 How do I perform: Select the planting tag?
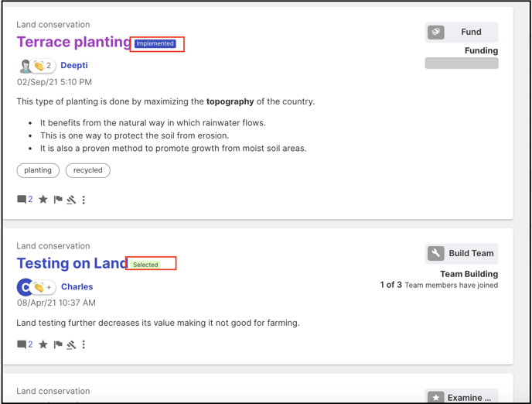tap(38, 170)
